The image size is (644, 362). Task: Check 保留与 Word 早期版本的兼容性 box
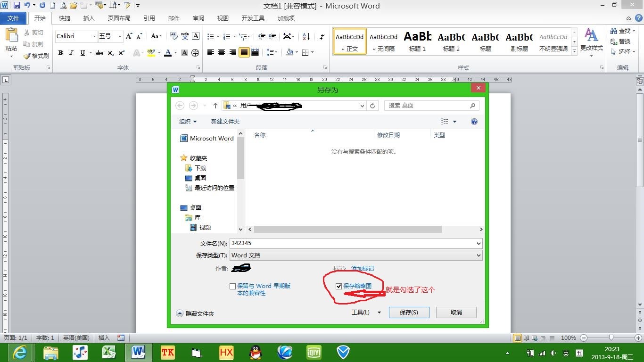[232, 286]
